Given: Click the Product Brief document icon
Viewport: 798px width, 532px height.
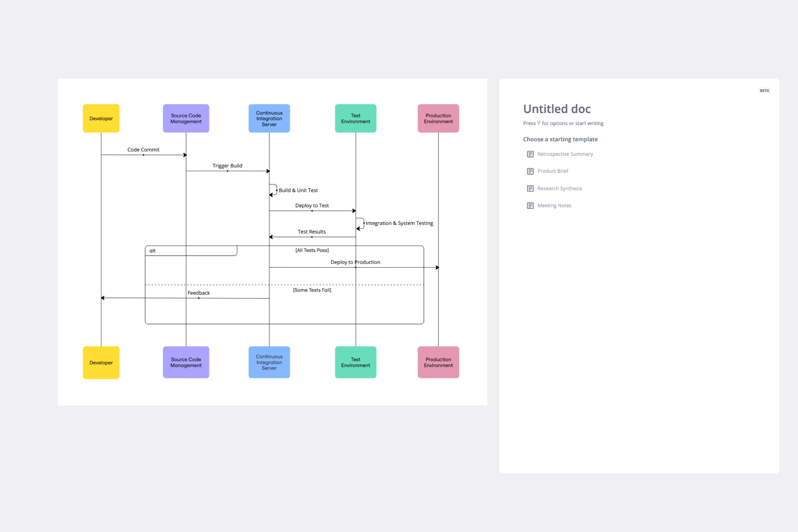Looking at the screenshot, I should click(530, 171).
